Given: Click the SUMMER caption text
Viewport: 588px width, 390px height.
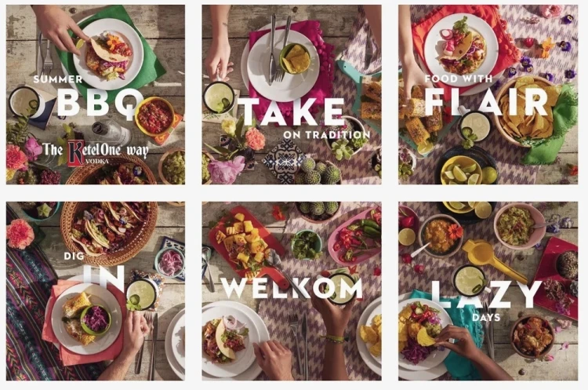Looking at the screenshot, I should 58,79.
